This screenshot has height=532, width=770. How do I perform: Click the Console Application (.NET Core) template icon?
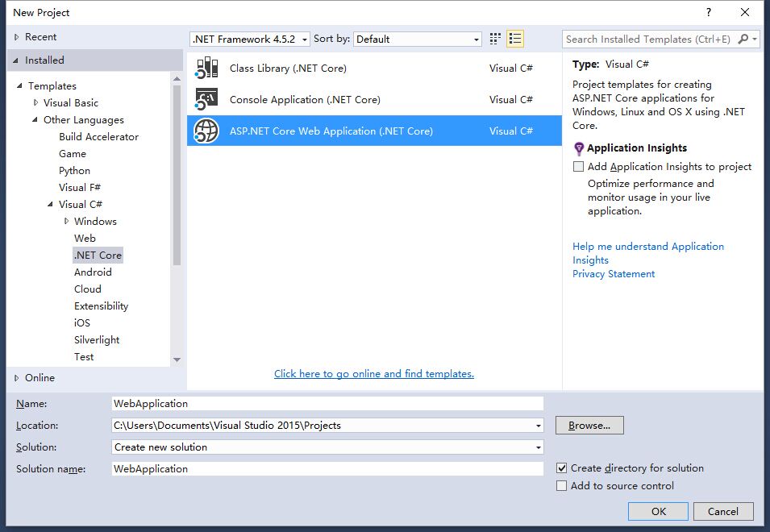pos(206,99)
